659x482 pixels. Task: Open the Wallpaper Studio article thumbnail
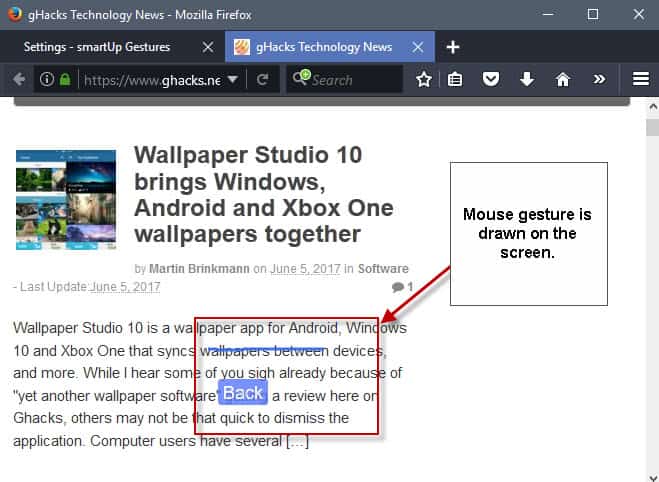click(x=66, y=200)
